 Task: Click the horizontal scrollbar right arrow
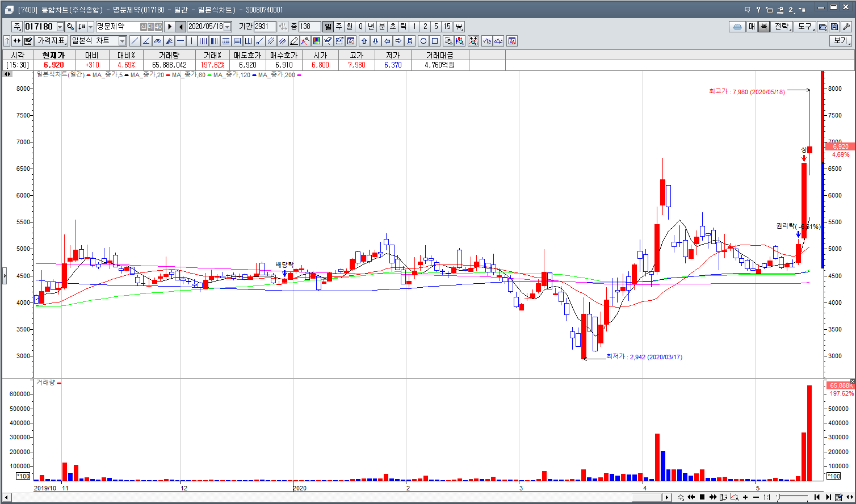tap(666, 497)
